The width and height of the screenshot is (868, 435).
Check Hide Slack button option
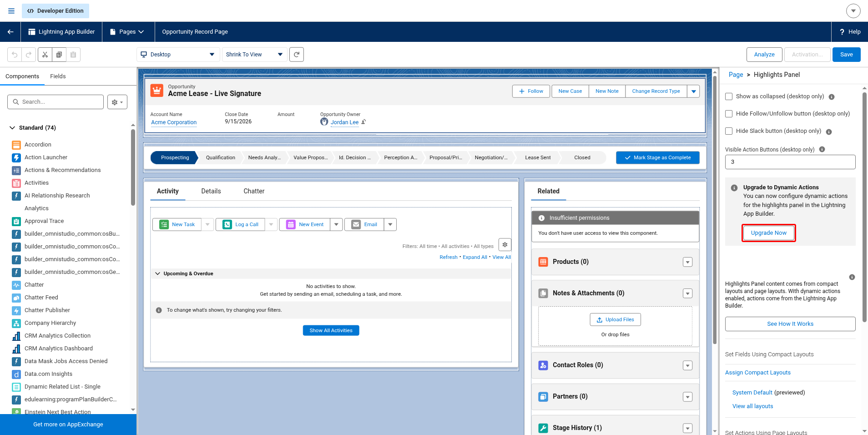729,131
